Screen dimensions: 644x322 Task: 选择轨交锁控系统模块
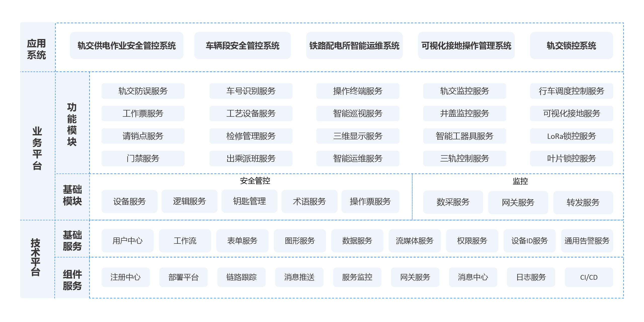[x=571, y=46]
